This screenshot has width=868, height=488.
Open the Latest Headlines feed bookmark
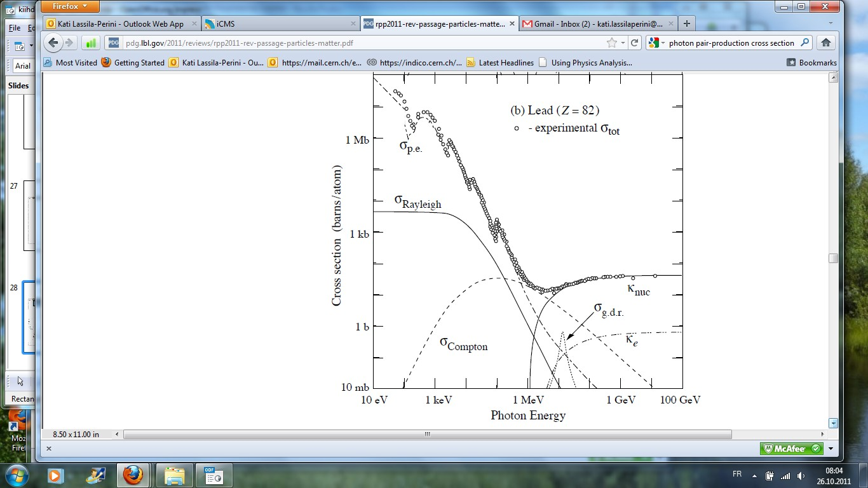pos(500,62)
